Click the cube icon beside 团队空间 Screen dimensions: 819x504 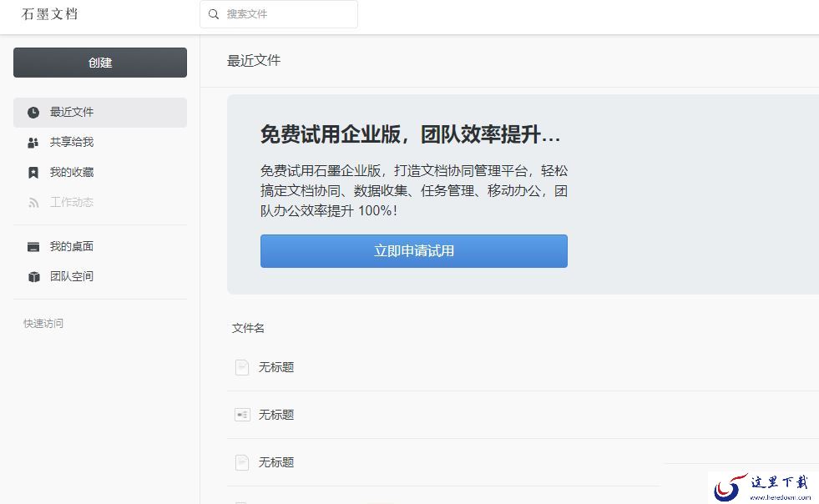pyautogui.click(x=34, y=277)
